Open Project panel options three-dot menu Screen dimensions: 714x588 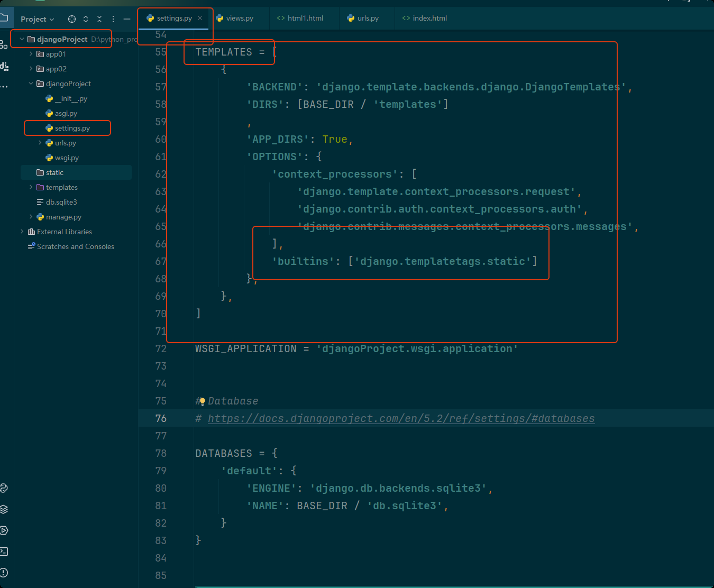pyautogui.click(x=113, y=19)
